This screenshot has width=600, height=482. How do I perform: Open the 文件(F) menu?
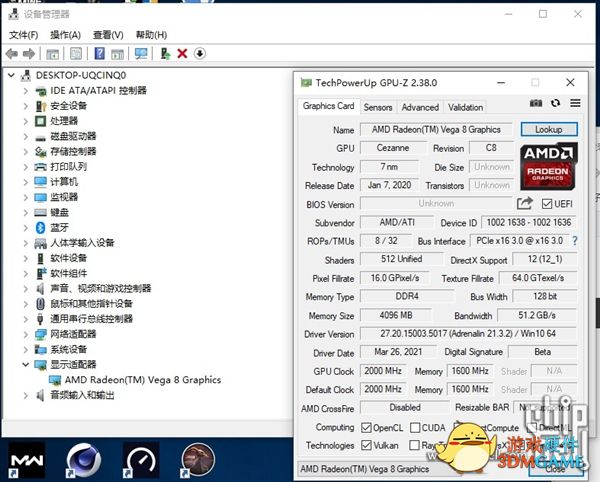[24, 35]
